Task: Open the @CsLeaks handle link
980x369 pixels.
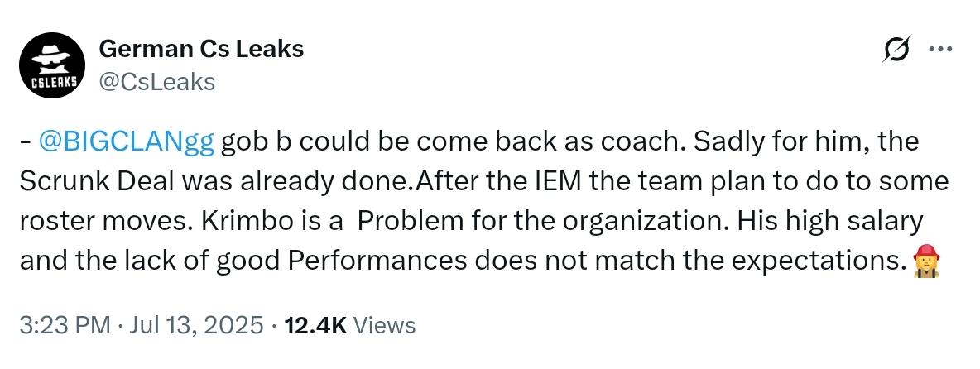Action: [157, 82]
